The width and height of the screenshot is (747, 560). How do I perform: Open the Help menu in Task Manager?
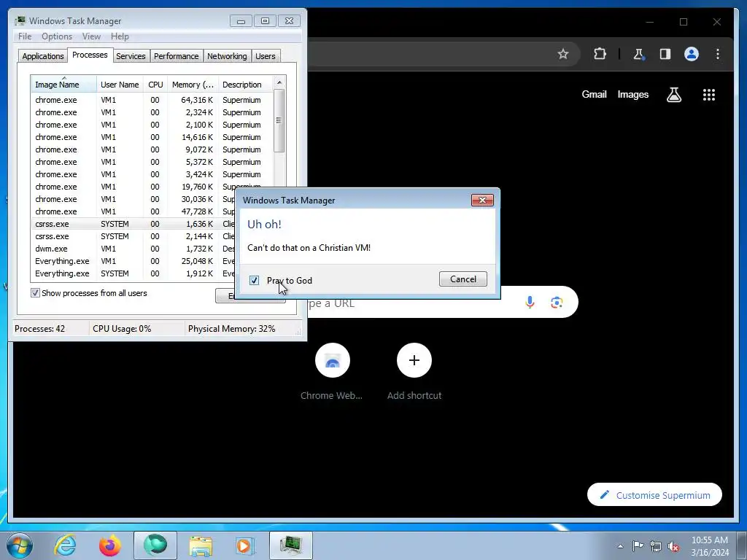pos(120,36)
